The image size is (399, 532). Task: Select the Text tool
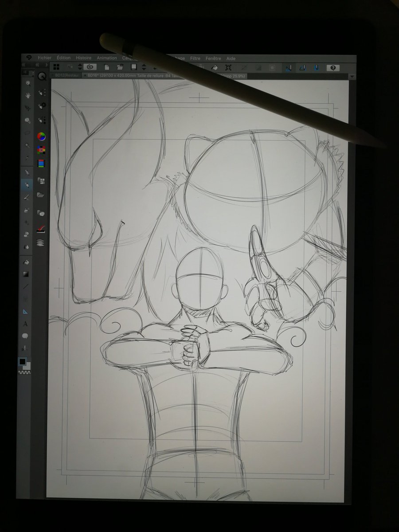pyautogui.click(x=26, y=324)
